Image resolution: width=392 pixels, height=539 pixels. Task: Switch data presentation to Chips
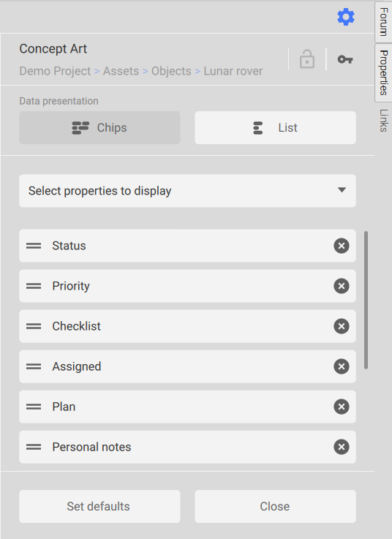tap(99, 127)
